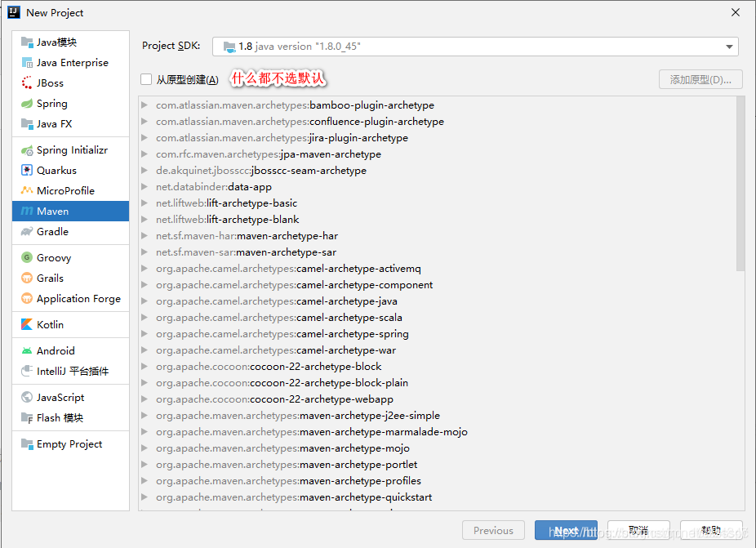Click the Java FX folder icon
The image size is (756, 548).
[27, 124]
